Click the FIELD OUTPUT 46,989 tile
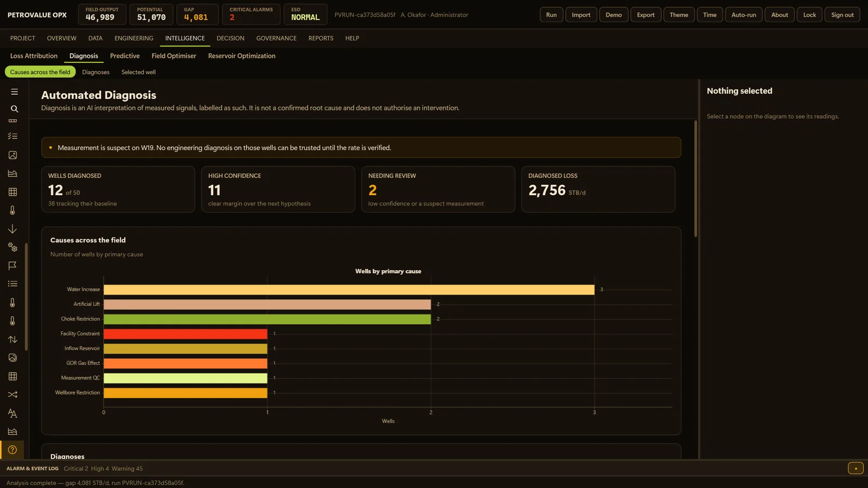This screenshot has height=488, width=868. click(x=102, y=14)
